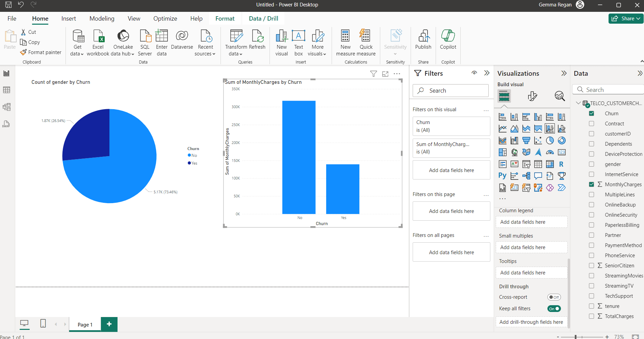Click the Publish button
The width and height of the screenshot is (644, 339).
tap(423, 41)
